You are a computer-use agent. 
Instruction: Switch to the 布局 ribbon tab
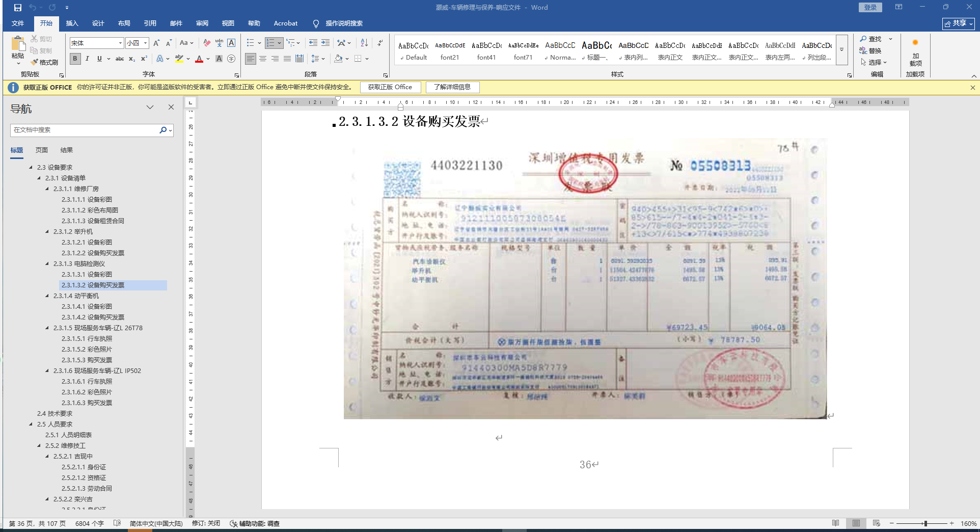[124, 23]
